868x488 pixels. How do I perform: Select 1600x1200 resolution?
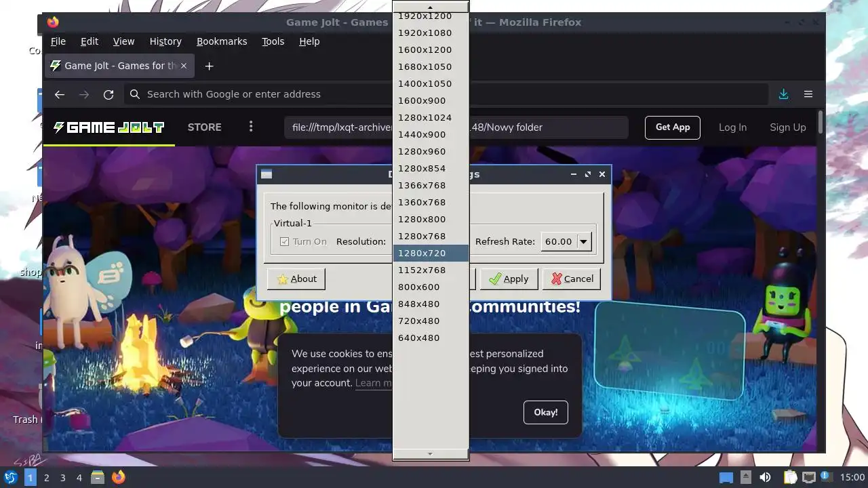[x=431, y=49]
